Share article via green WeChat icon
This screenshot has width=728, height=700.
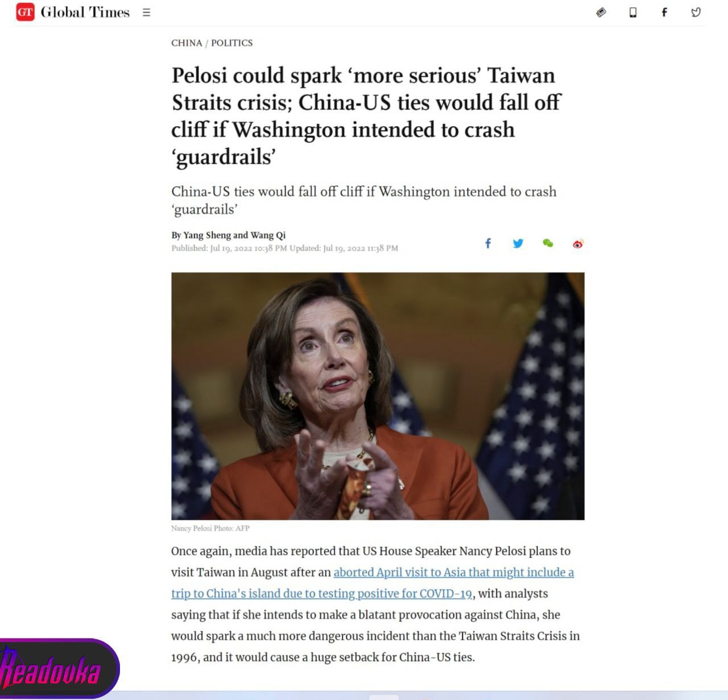click(548, 243)
